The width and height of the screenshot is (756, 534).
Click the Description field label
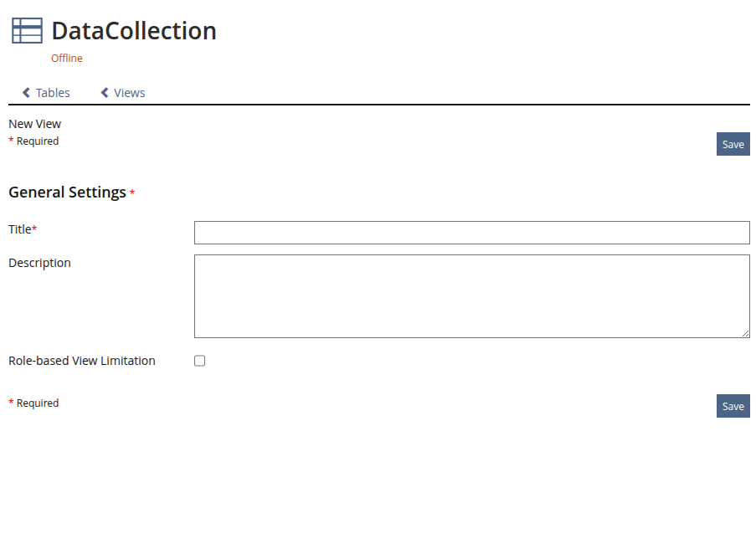pyautogui.click(x=39, y=263)
